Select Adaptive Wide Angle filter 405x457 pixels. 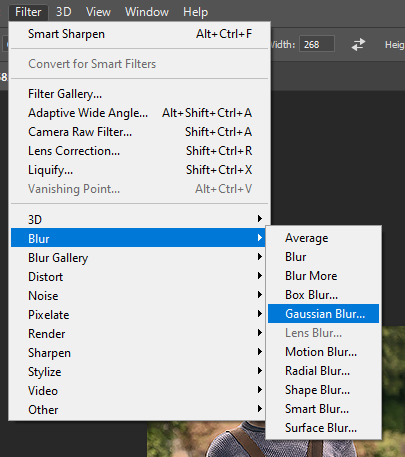pos(139,113)
